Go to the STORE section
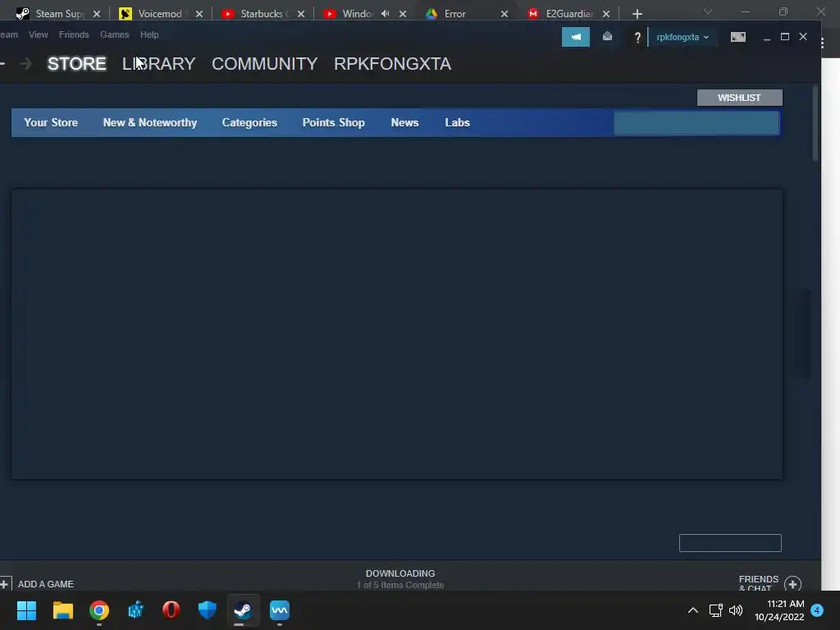The height and width of the screenshot is (630, 840). pos(76,64)
